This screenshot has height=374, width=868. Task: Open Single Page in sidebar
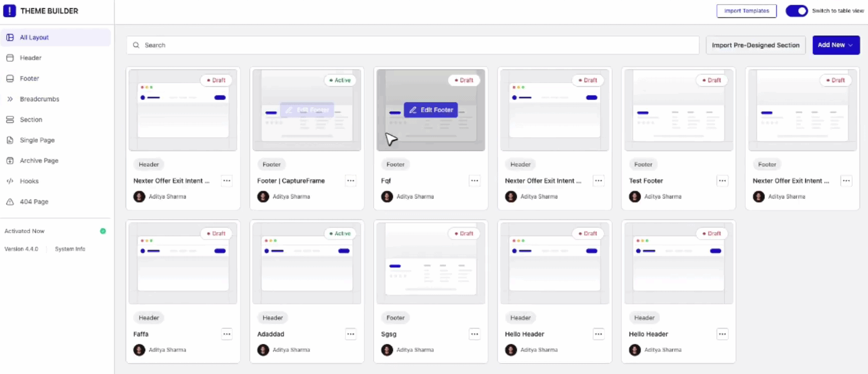(56, 140)
